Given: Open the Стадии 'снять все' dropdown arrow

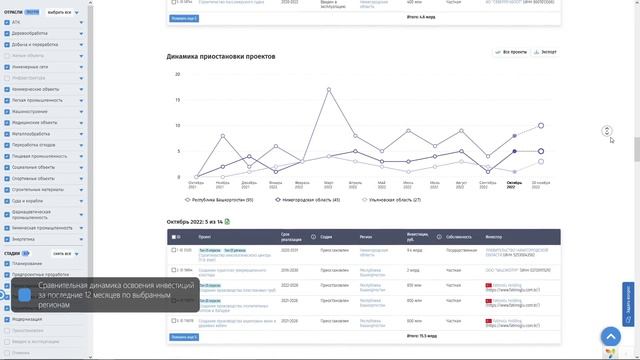Looking at the screenshot, I should pyautogui.click(x=77, y=254).
